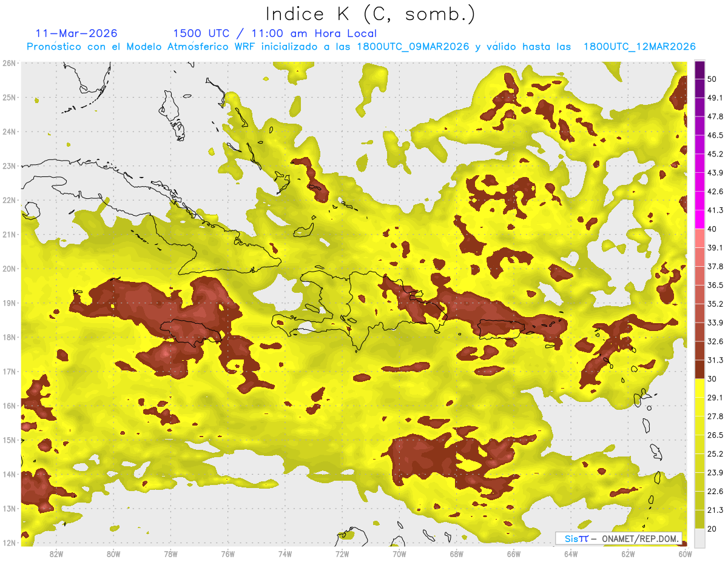Click the 23.9 color scale label
Viewport: 728px width, 562px height.
point(715,473)
